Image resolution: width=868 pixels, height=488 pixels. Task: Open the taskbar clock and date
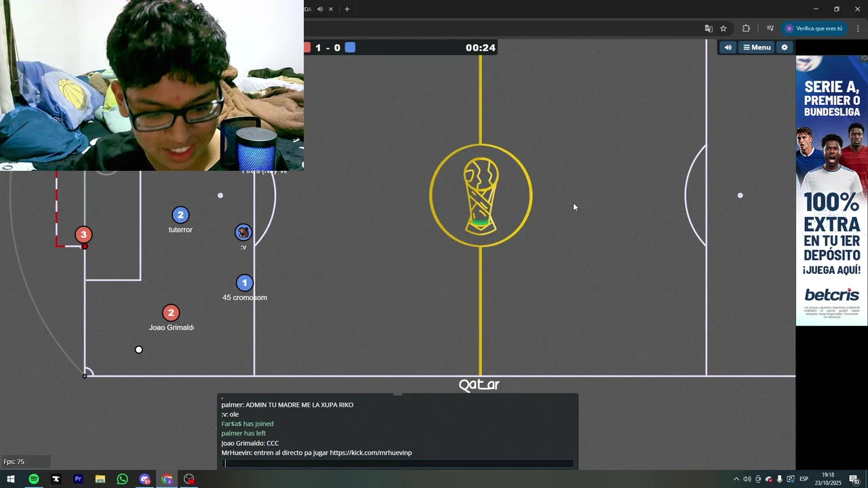(x=829, y=479)
